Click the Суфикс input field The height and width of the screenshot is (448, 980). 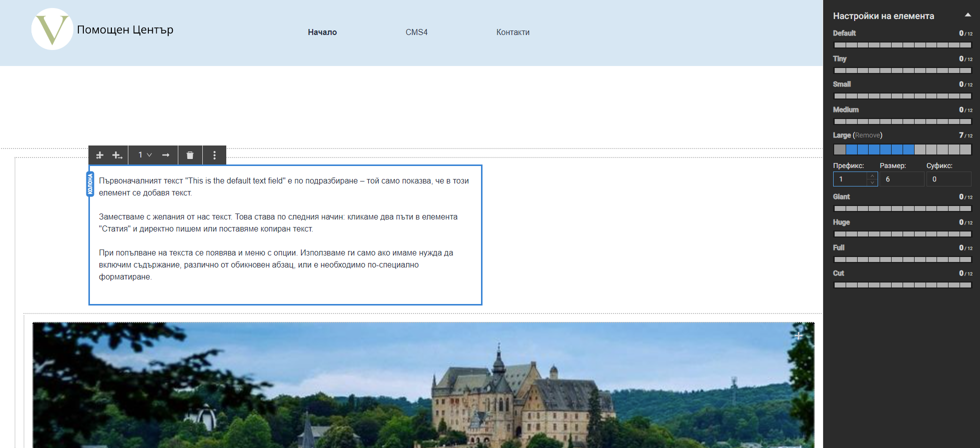(x=948, y=179)
